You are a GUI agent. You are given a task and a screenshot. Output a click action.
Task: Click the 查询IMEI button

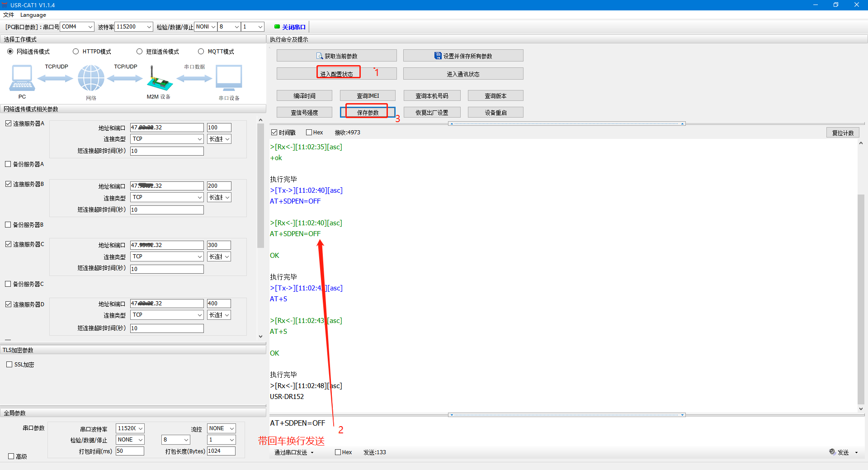368,96
